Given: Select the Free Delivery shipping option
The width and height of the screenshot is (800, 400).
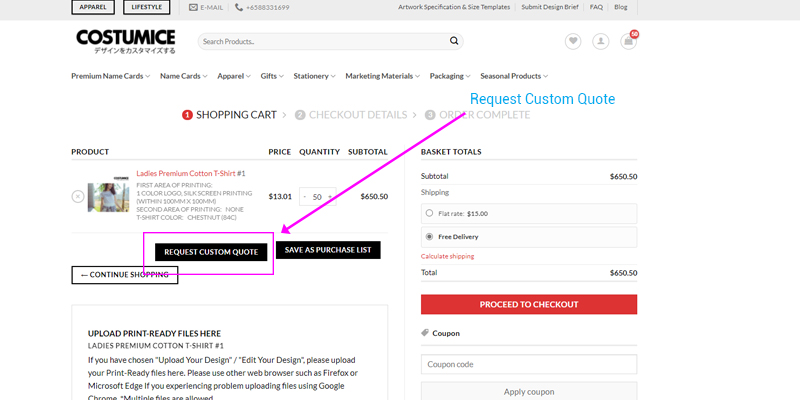Looking at the screenshot, I should (x=429, y=237).
